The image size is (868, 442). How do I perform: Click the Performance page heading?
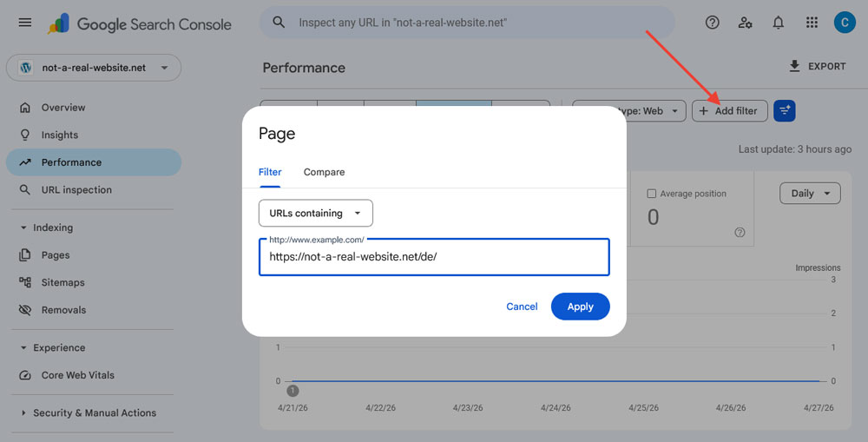click(304, 68)
